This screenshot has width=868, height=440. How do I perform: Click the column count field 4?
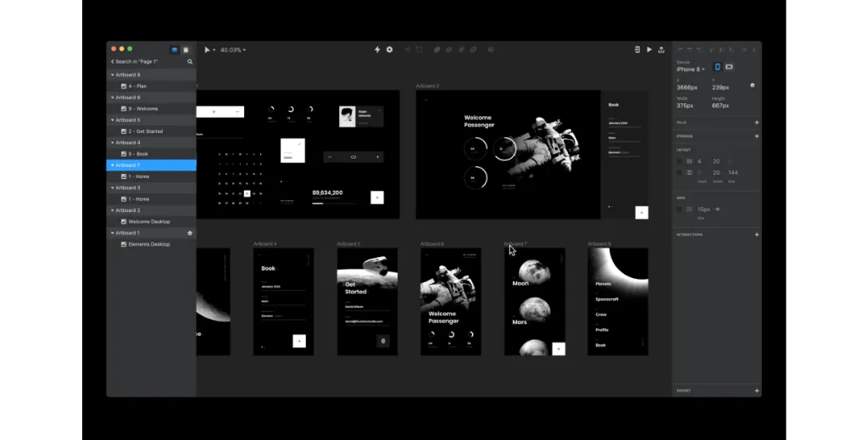[x=699, y=162]
